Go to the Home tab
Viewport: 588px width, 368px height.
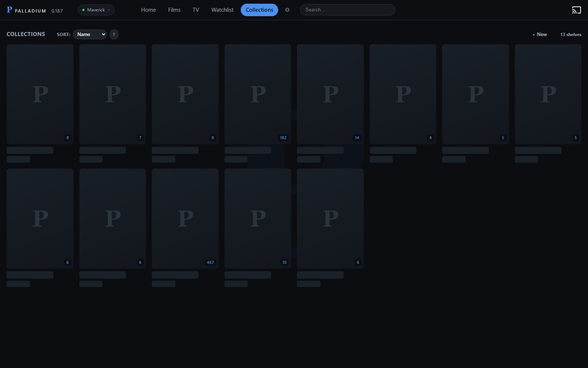148,10
